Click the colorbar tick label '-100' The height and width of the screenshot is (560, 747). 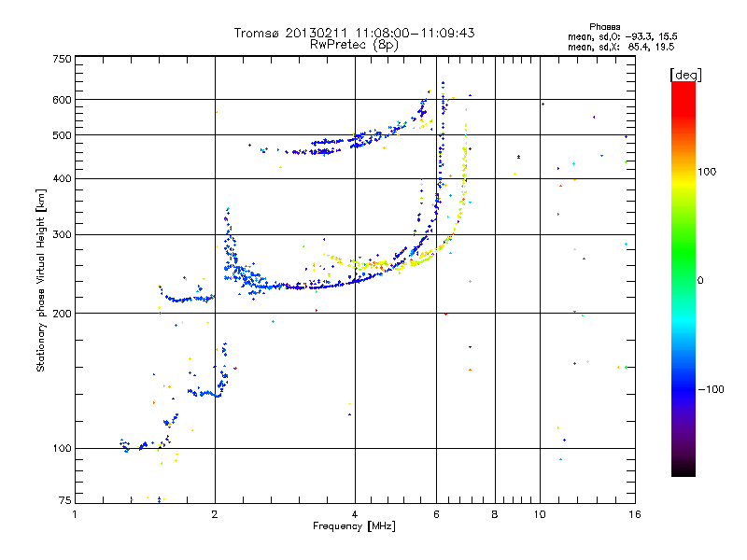tap(712, 389)
